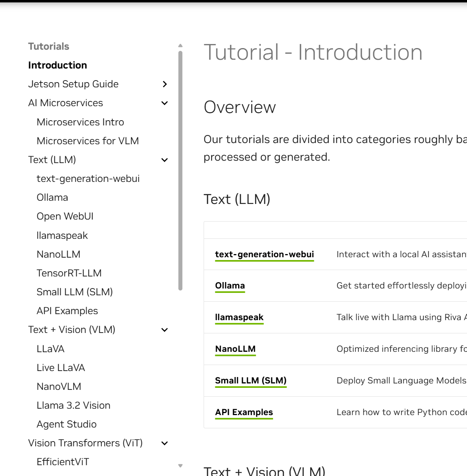Screen dimensions: 467x476
Task: Click the sidebar scroll up arrow
Action: tap(180, 46)
